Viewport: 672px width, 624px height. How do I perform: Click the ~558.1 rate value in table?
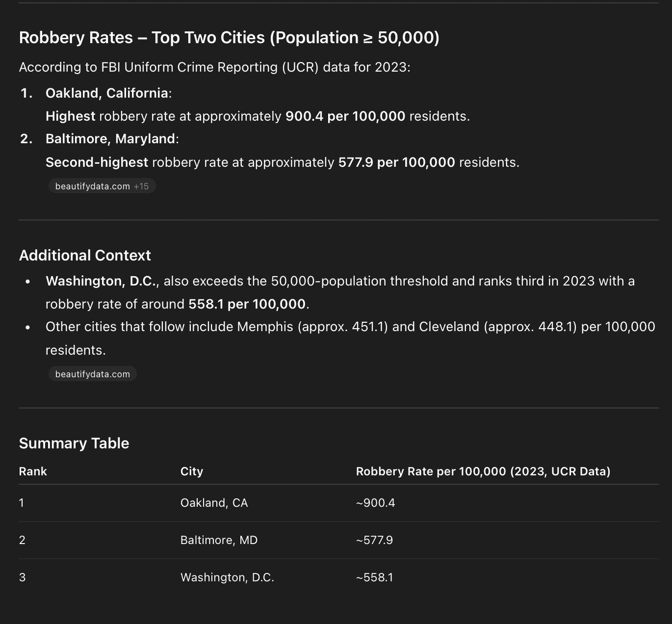374,577
